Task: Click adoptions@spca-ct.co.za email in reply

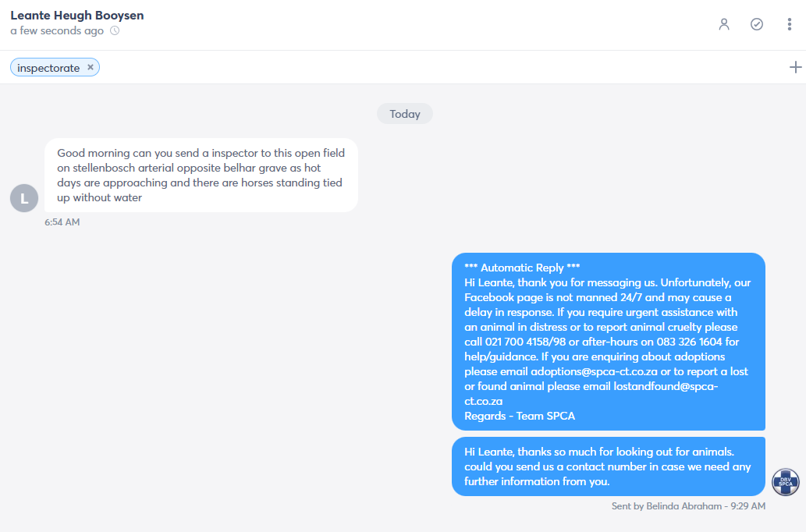Action: point(594,371)
